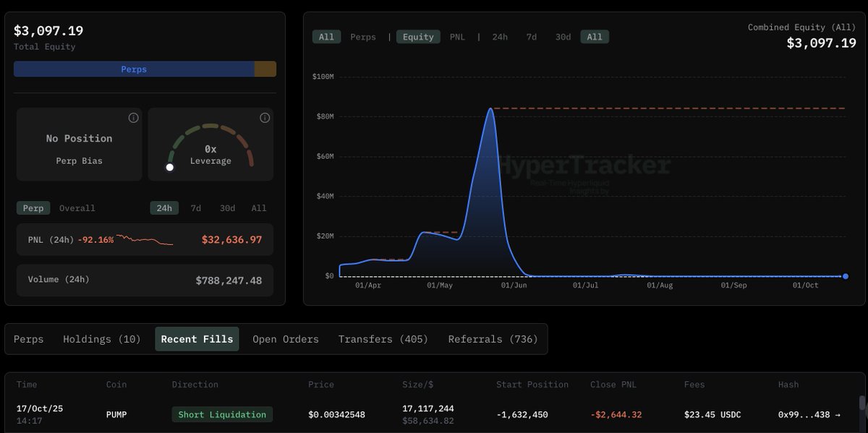This screenshot has width=868, height=433.
Task: Click the $23.45 USDC fee cell
Action: tap(712, 415)
